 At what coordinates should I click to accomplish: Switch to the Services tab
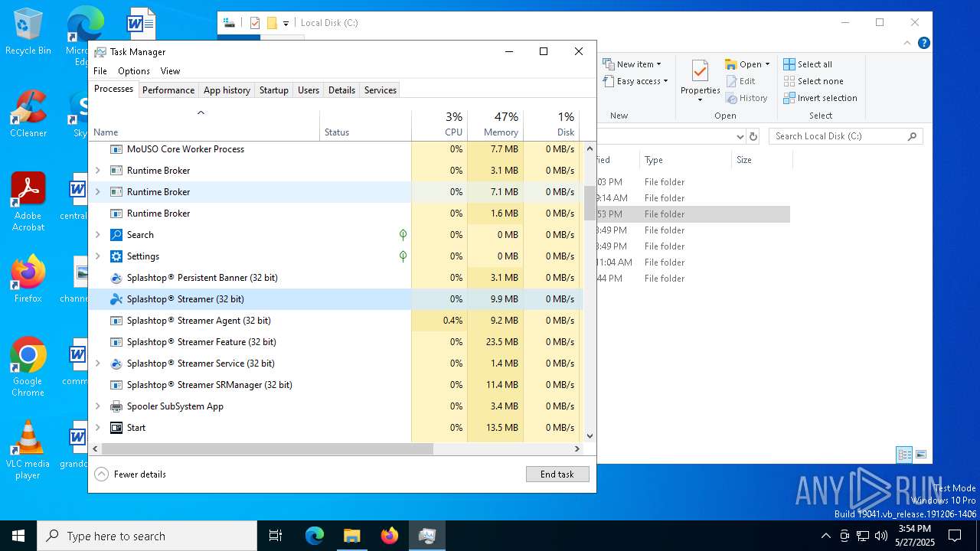(x=381, y=90)
